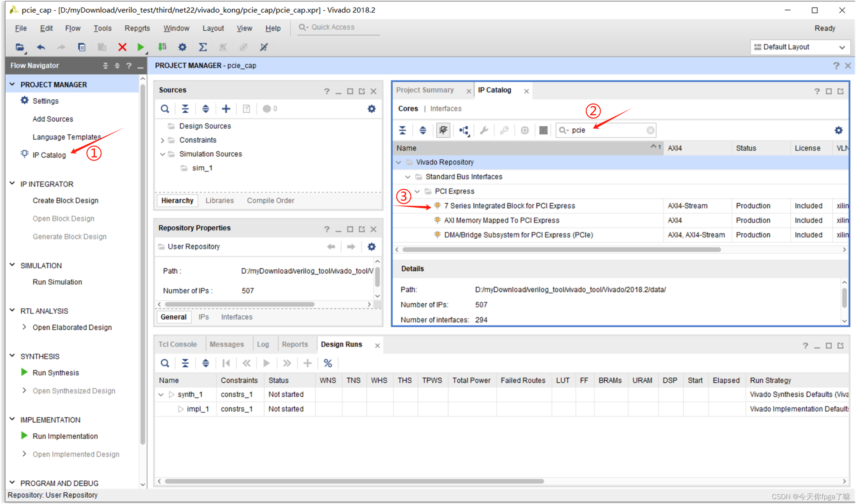This screenshot has width=856, height=504.
Task: Expand Open Elaborated Design item
Action: [x=24, y=327]
